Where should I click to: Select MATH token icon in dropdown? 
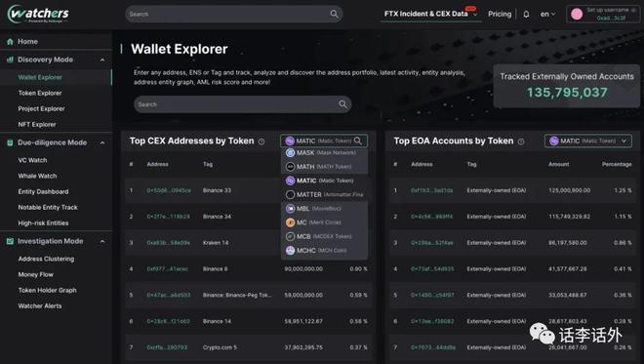coord(290,167)
